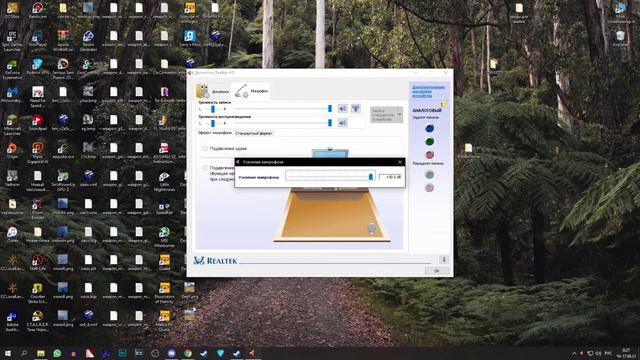The width and height of the screenshot is (640, 360).
Task: Open the Epic Games Launcher desktop shortcut
Action: [12, 40]
